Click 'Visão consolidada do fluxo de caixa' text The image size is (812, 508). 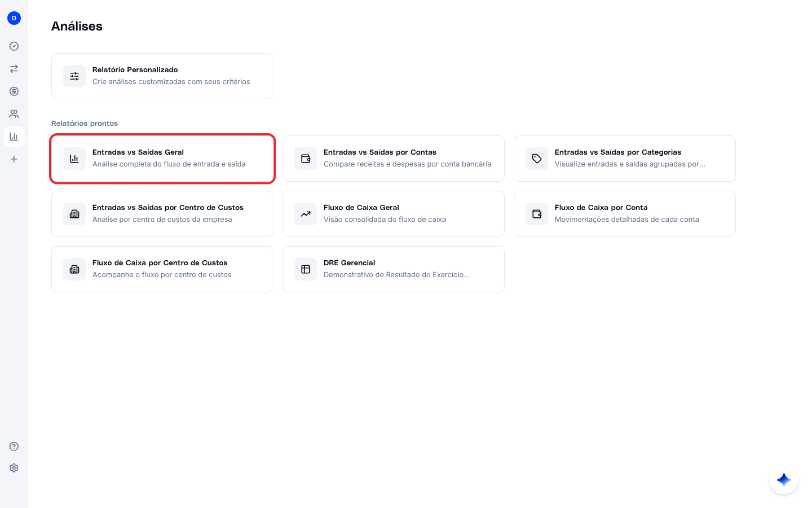[x=385, y=220]
